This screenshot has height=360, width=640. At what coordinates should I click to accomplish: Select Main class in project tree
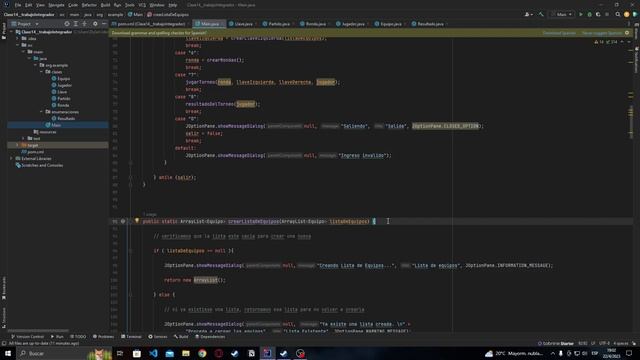tap(53, 125)
